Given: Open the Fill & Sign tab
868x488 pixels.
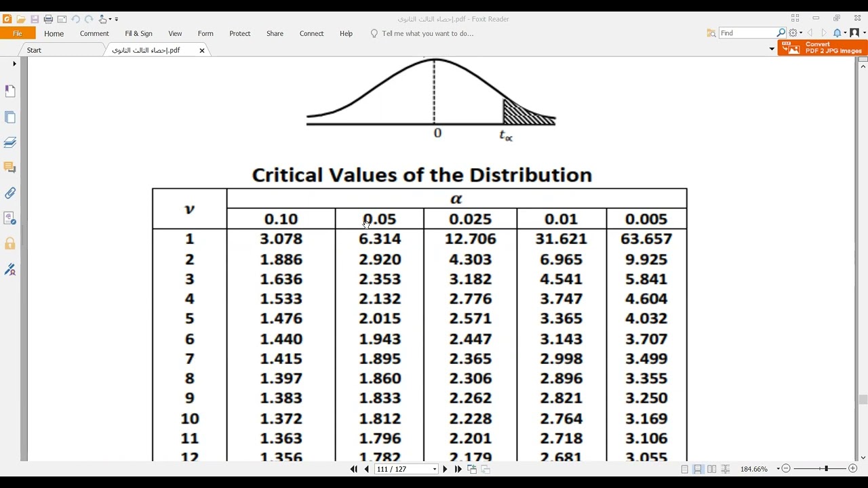Looking at the screenshot, I should pyautogui.click(x=138, y=33).
